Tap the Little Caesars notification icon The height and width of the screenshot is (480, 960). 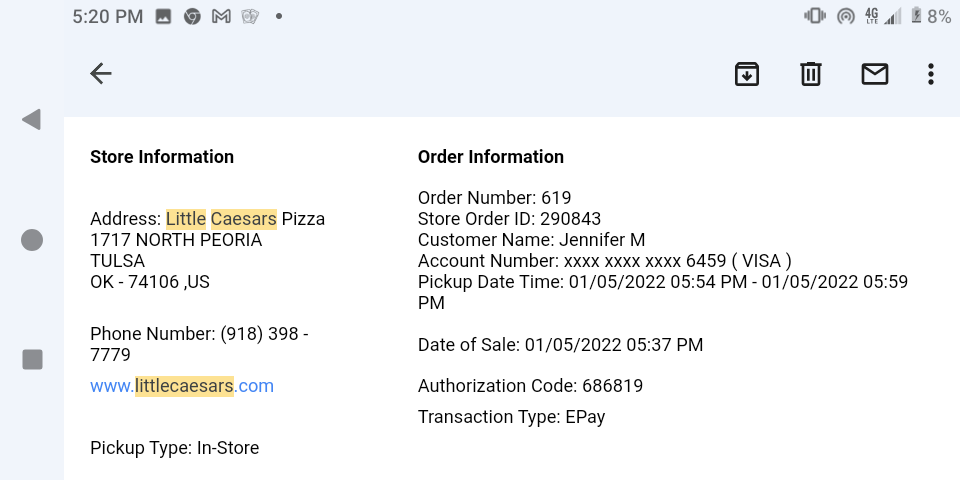[251, 16]
